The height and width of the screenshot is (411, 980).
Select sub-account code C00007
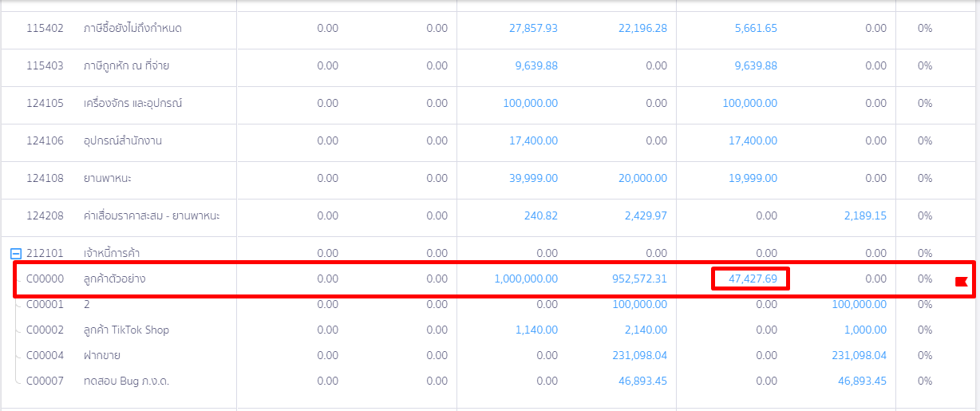(45, 381)
